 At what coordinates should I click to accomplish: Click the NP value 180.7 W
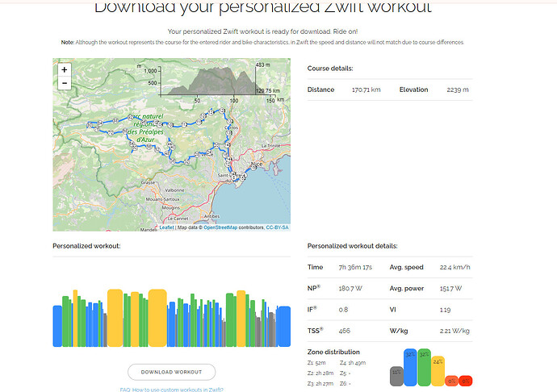pos(350,288)
